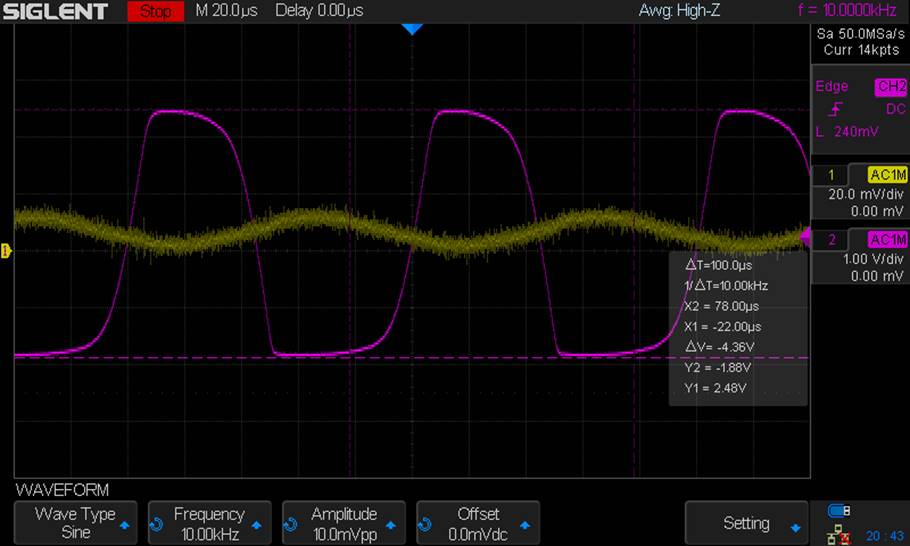
Task: Click the blue arrow on Amplitude softkey
Action: tap(391, 526)
